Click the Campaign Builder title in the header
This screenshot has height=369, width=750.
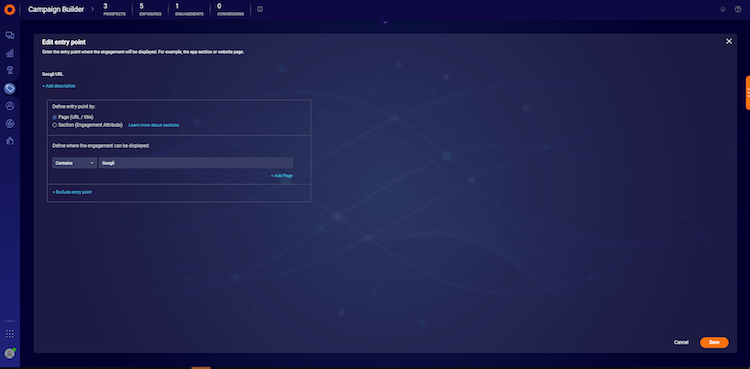click(x=56, y=9)
